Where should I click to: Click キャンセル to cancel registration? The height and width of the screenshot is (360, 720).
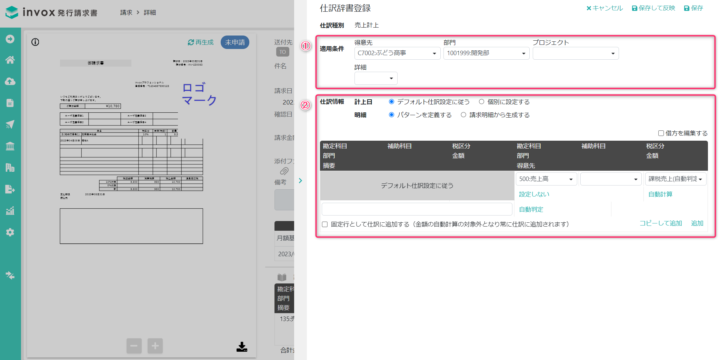pyautogui.click(x=604, y=8)
